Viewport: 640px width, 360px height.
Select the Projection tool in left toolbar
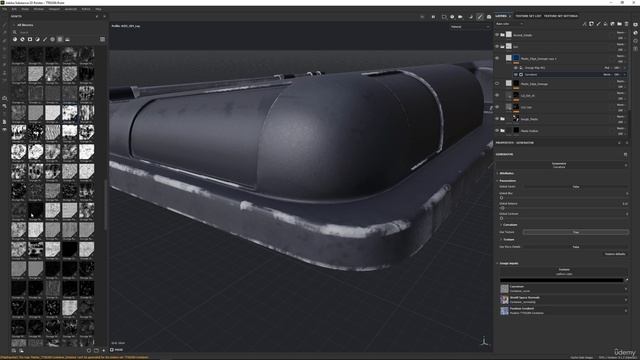pyautogui.click(x=4, y=41)
